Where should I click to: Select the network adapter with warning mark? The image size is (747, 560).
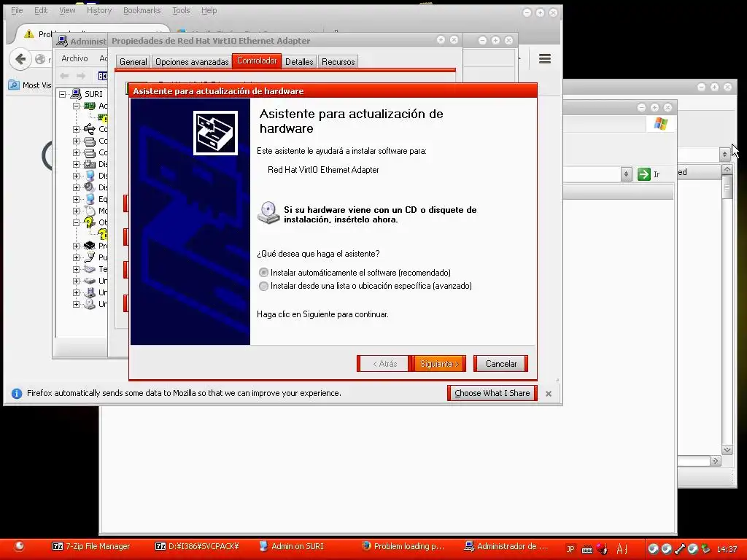pos(103,117)
